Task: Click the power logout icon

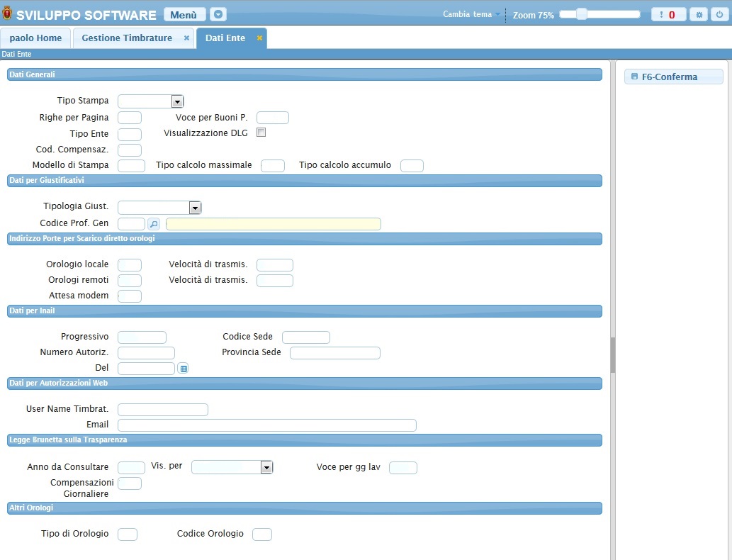Action: click(718, 14)
